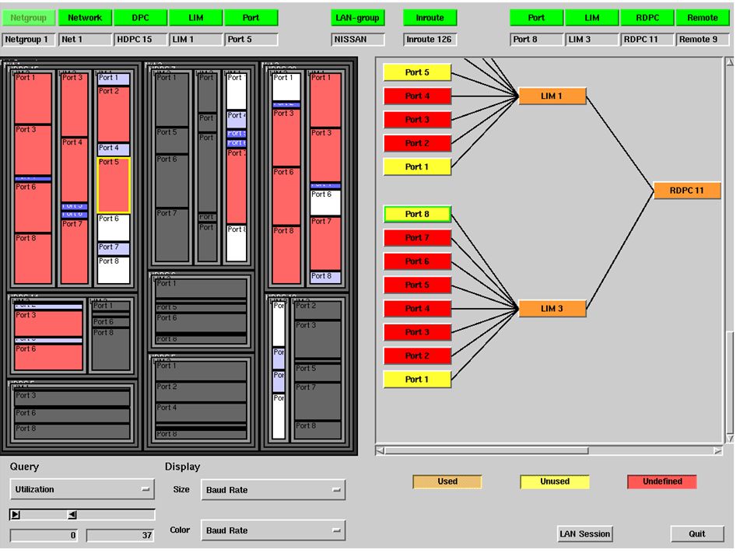Click the Remote 9 field
This screenshot has height=560, width=747.
pos(703,40)
